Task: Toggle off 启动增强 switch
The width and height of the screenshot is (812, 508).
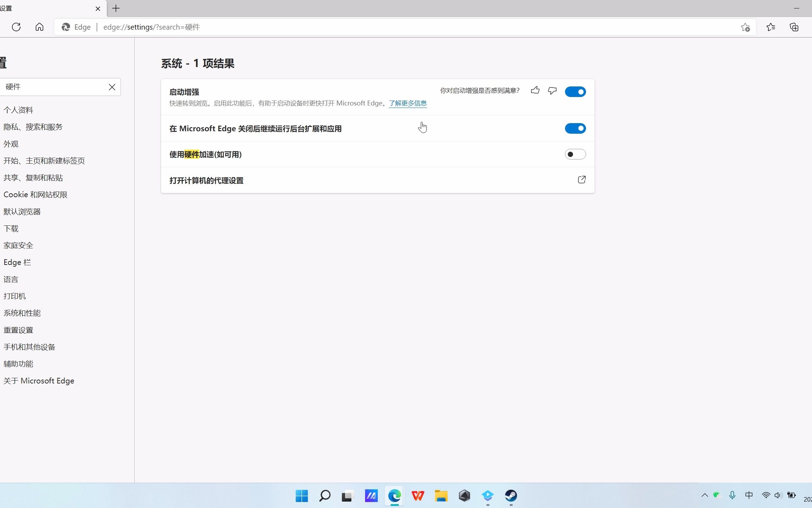Action: (x=576, y=91)
